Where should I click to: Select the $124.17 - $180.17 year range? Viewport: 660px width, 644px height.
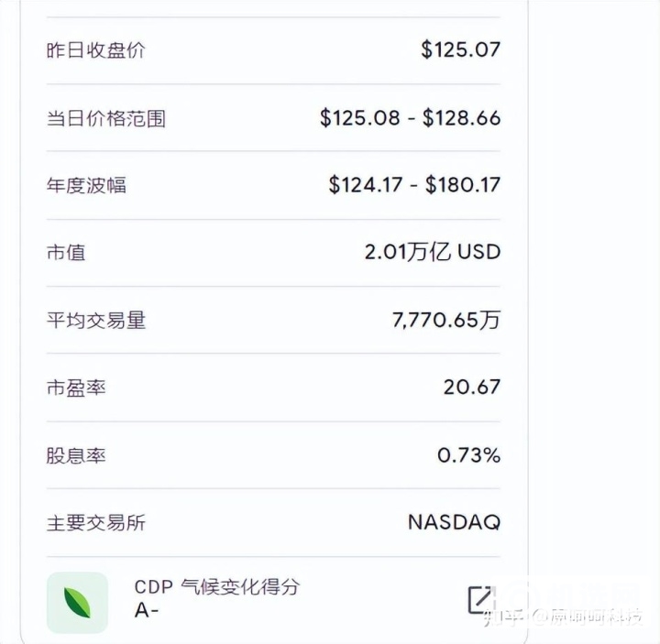pyautogui.click(x=414, y=185)
